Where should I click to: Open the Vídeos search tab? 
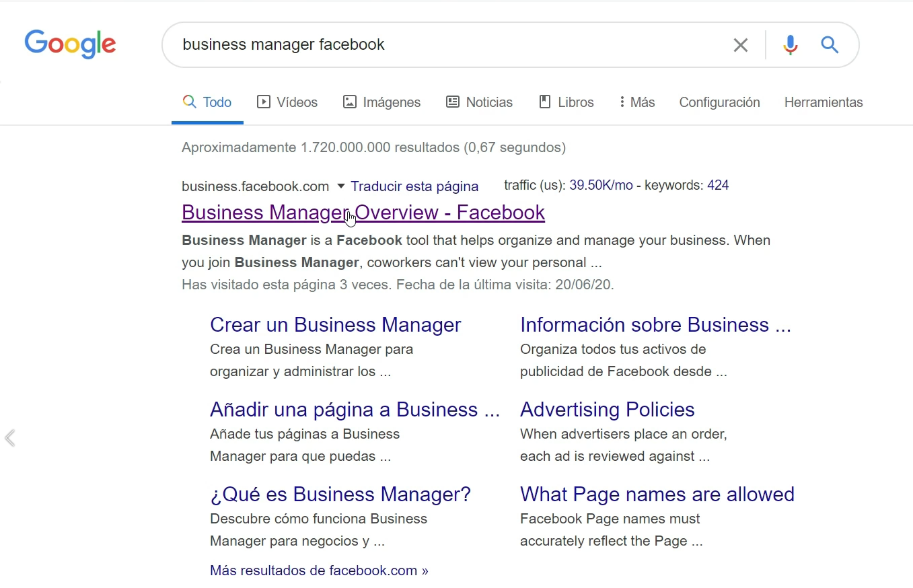(287, 102)
